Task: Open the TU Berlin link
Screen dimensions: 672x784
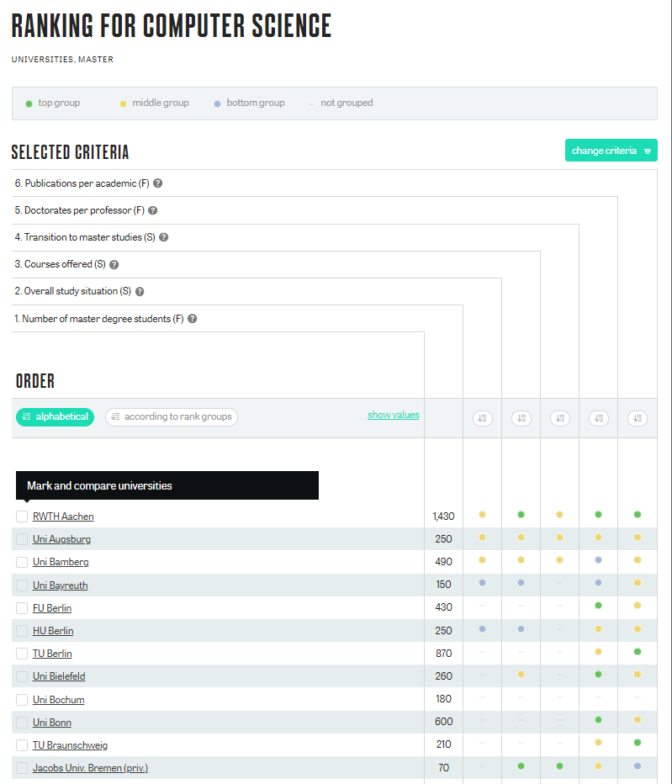Action: point(52,654)
